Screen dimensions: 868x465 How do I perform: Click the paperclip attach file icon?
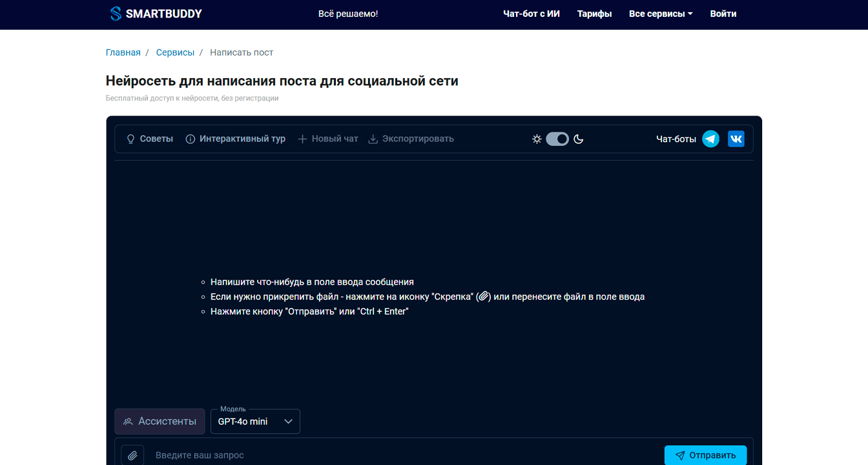(x=132, y=455)
